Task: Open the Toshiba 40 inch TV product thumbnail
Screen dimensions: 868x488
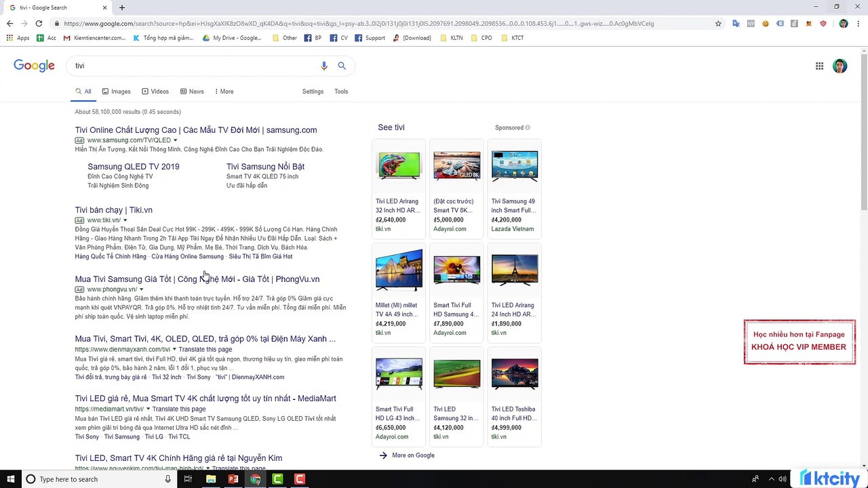Action: tap(515, 374)
